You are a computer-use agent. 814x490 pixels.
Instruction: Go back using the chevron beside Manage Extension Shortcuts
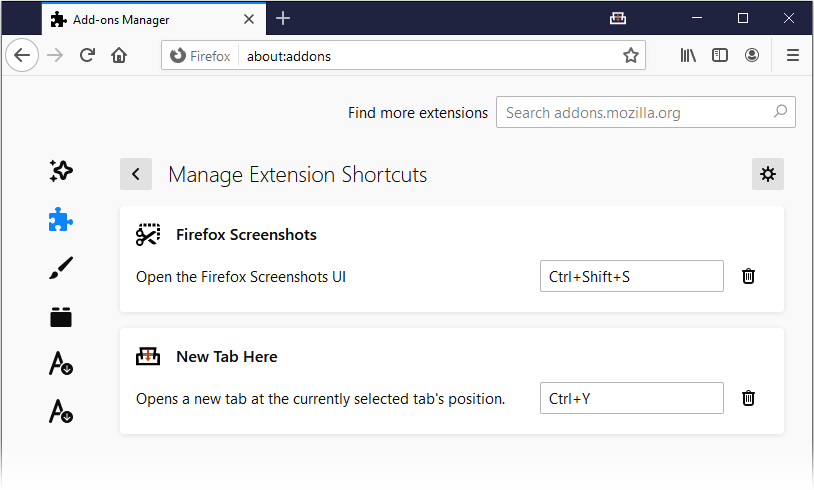[x=136, y=174]
